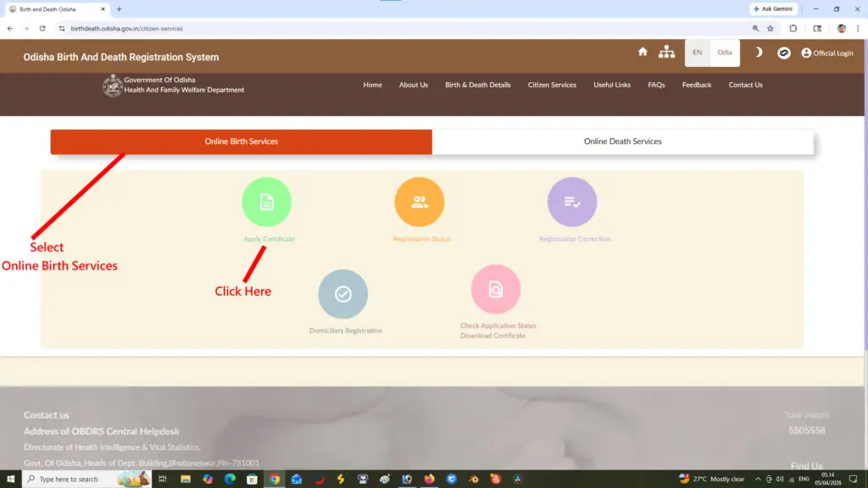Switch to the Online Death Services tab
Screen dimensions: 868x488
623,141
